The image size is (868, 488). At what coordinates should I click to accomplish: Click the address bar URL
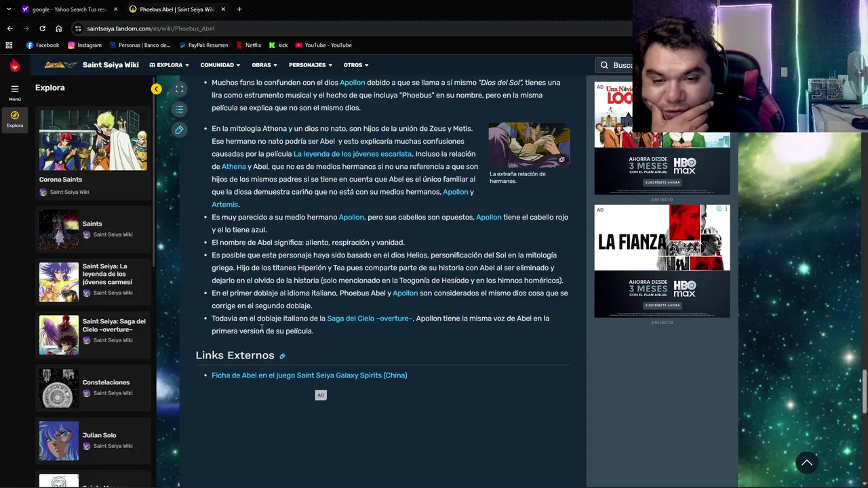click(x=151, y=28)
